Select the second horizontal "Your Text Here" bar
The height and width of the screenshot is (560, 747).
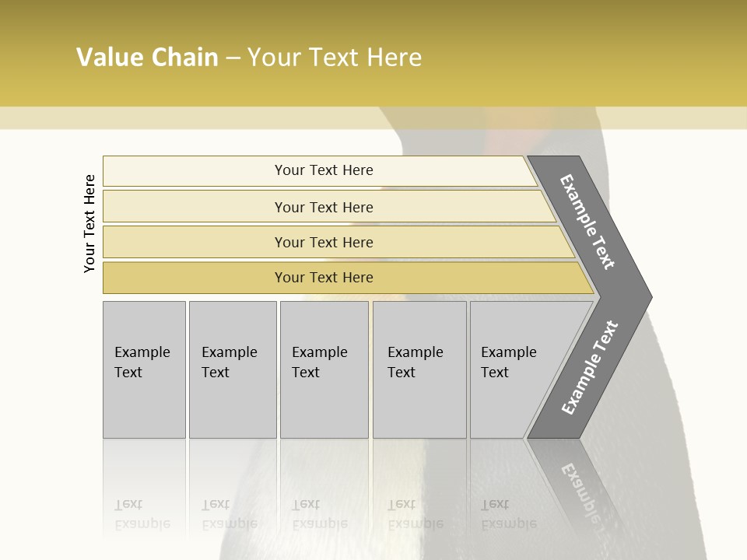click(x=323, y=207)
